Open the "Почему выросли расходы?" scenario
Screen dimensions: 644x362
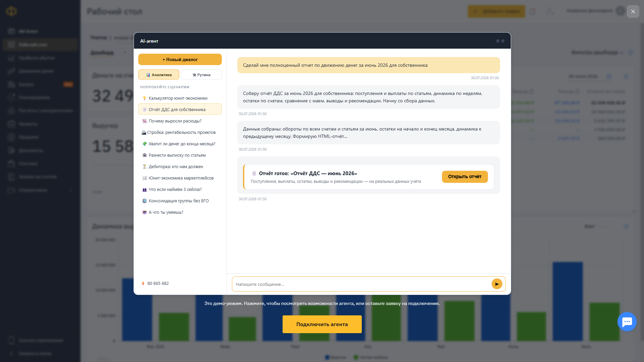[x=180, y=121]
